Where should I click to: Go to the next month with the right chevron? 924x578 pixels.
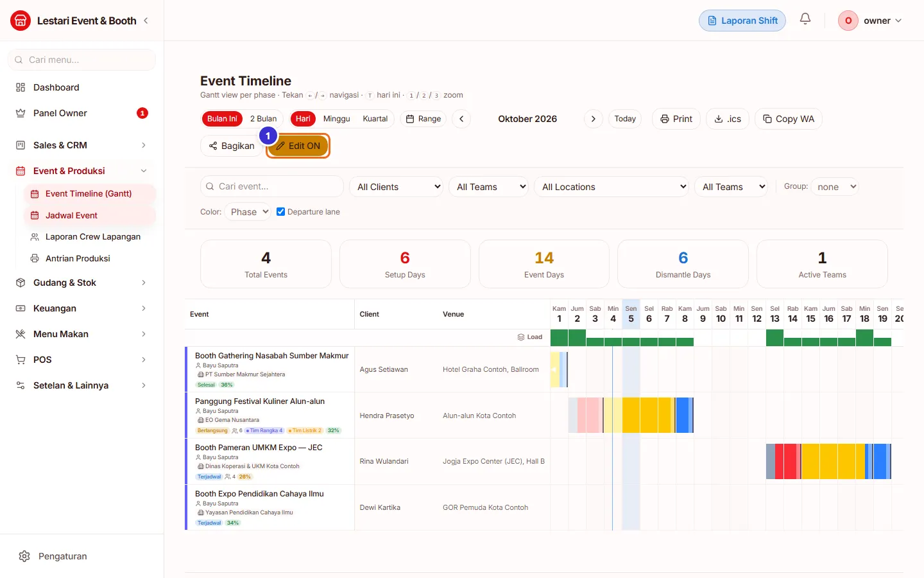pos(594,119)
